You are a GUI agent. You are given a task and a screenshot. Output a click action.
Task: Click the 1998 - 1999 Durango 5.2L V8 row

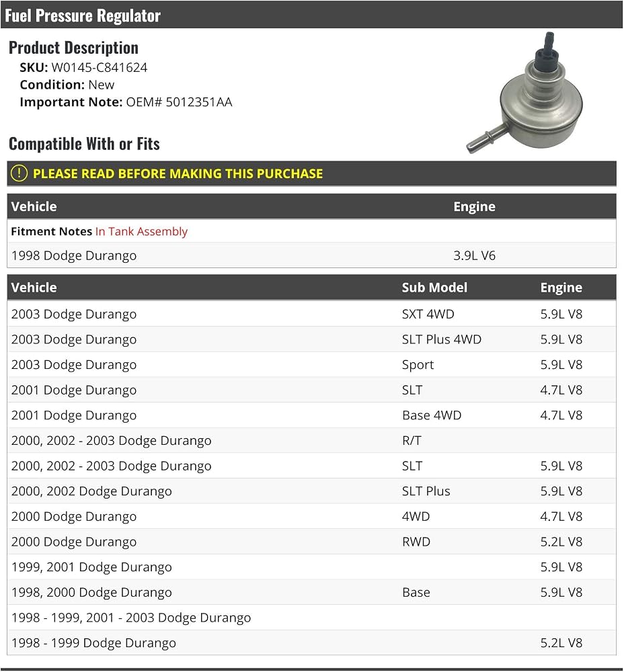coord(312,643)
